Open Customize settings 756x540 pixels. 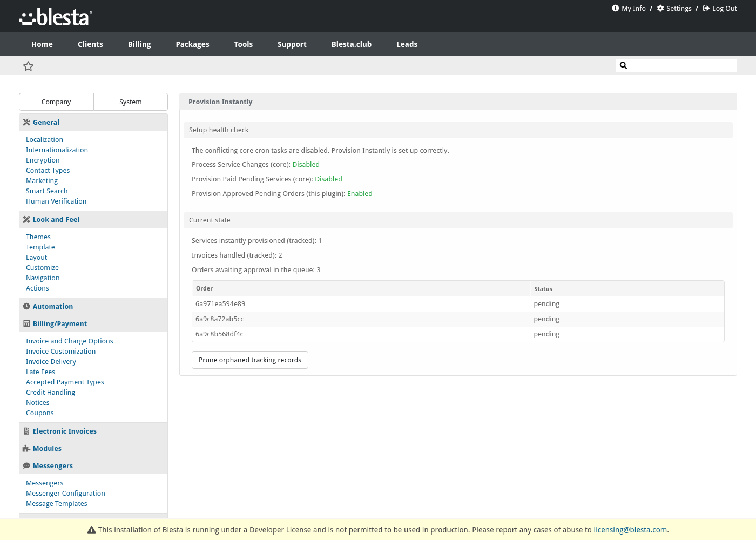(x=42, y=267)
